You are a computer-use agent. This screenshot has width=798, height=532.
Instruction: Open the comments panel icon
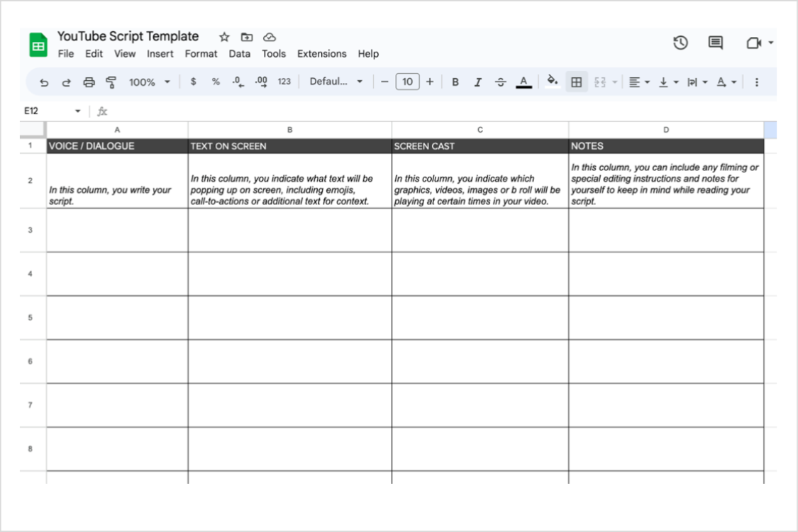pyautogui.click(x=716, y=43)
